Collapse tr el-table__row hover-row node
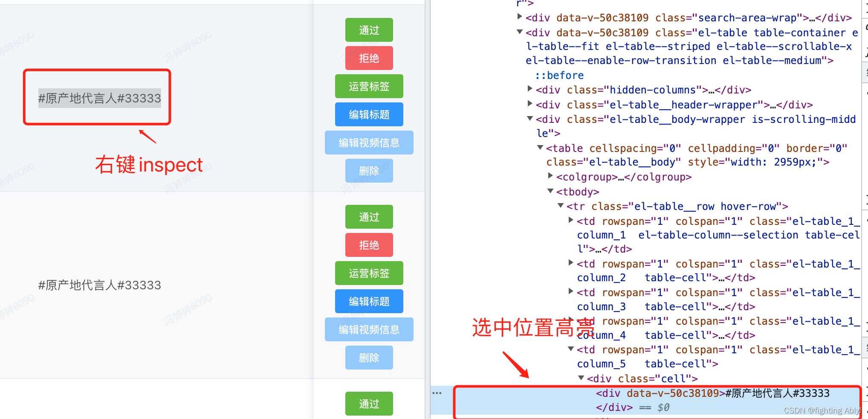868x419 pixels. click(561, 205)
